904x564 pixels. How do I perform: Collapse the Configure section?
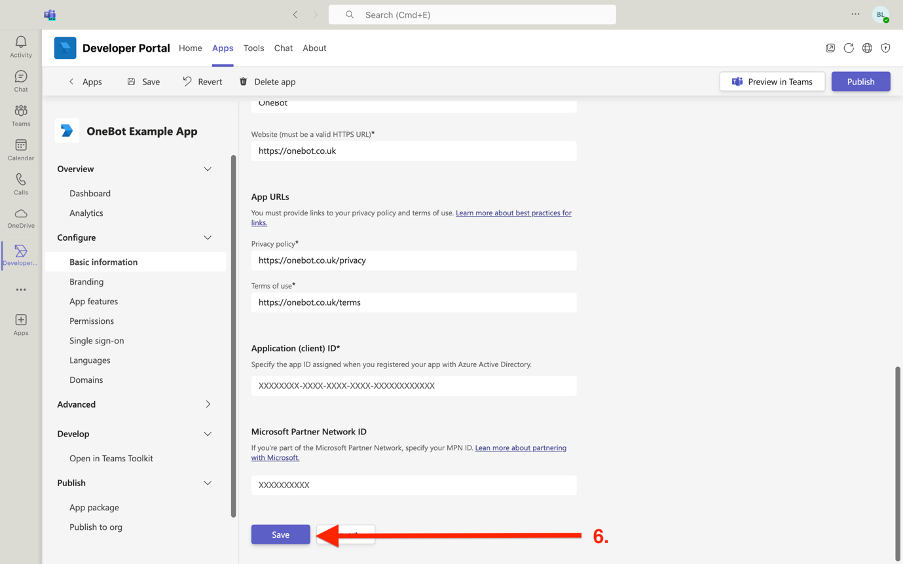click(x=208, y=238)
